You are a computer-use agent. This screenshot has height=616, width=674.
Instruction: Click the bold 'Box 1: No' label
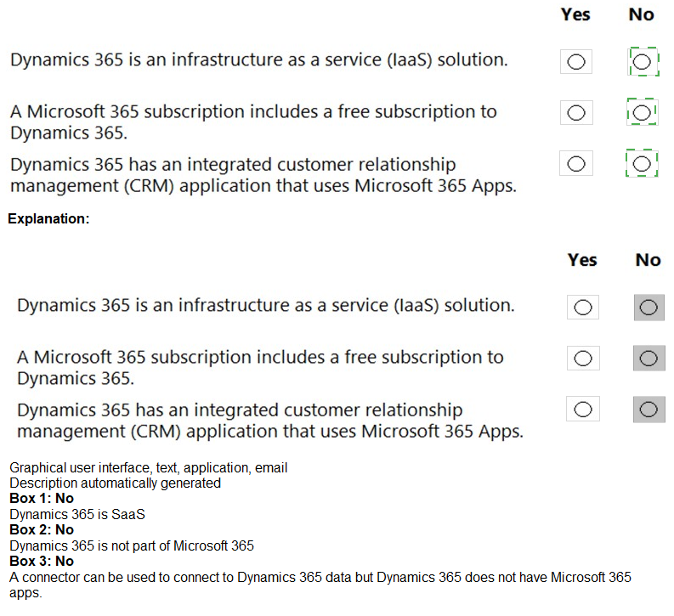tap(42, 499)
